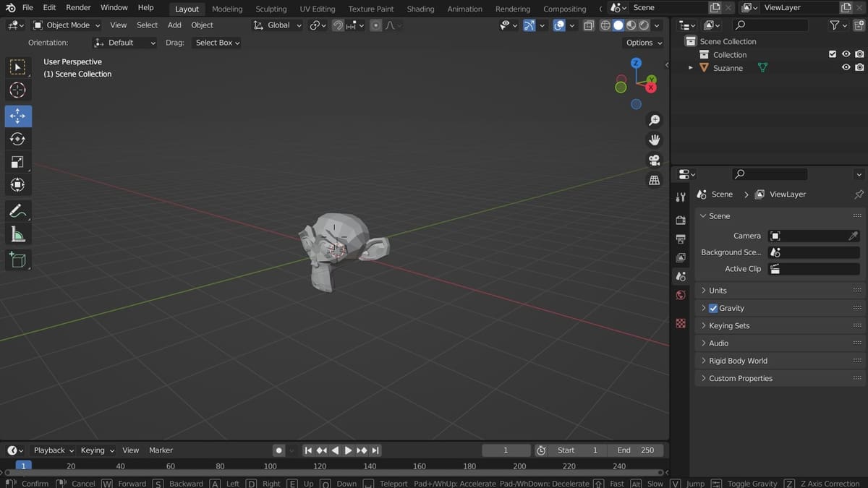Screen dimensions: 868x488
Task: Select the Measure ruler tool
Action: click(x=18, y=234)
